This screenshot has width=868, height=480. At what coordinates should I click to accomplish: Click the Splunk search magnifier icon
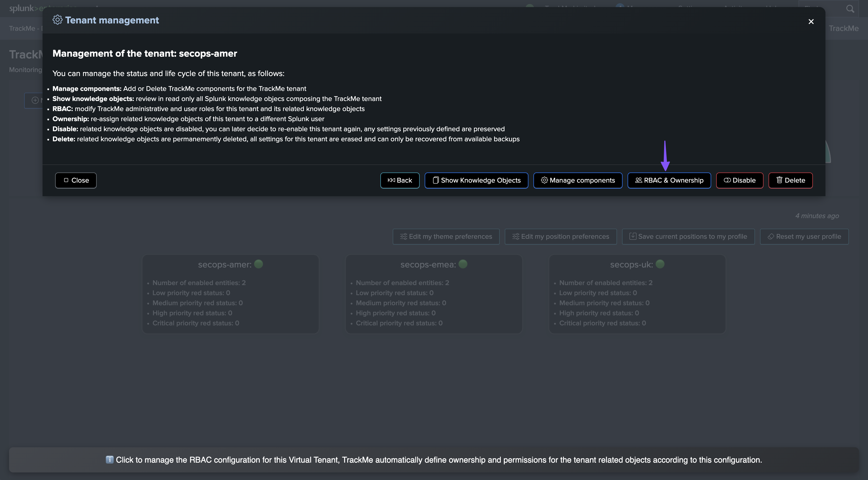click(850, 9)
